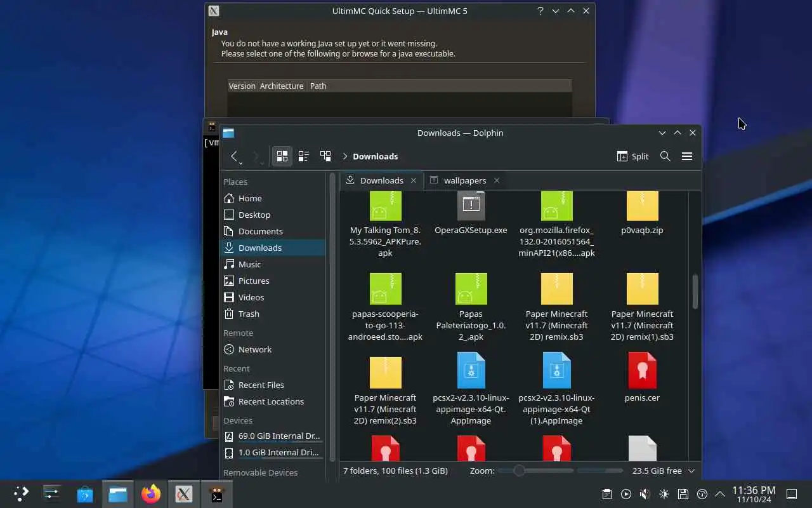Expand hidden system tray icons
This screenshot has width=812, height=508.
720,494
